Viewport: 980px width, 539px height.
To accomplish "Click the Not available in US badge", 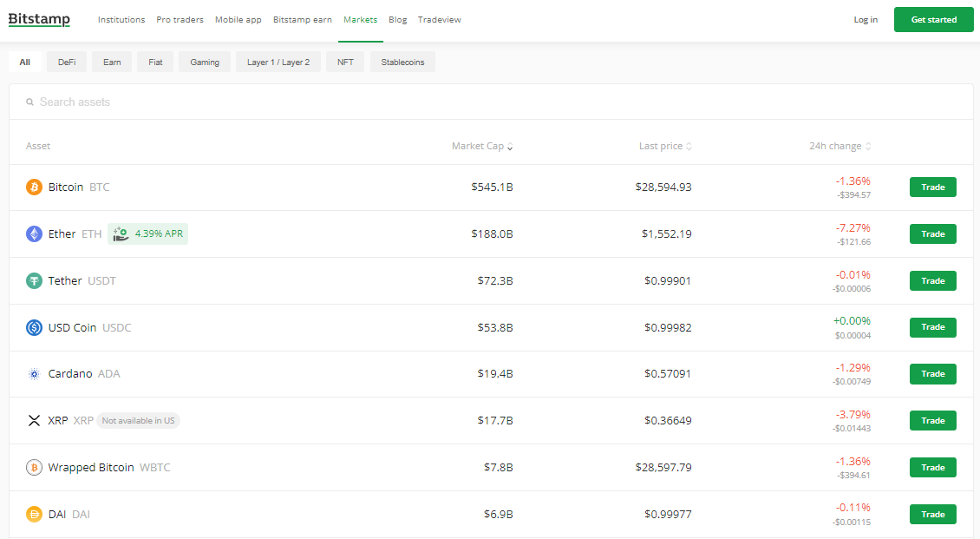I will pyautogui.click(x=138, y=421).
